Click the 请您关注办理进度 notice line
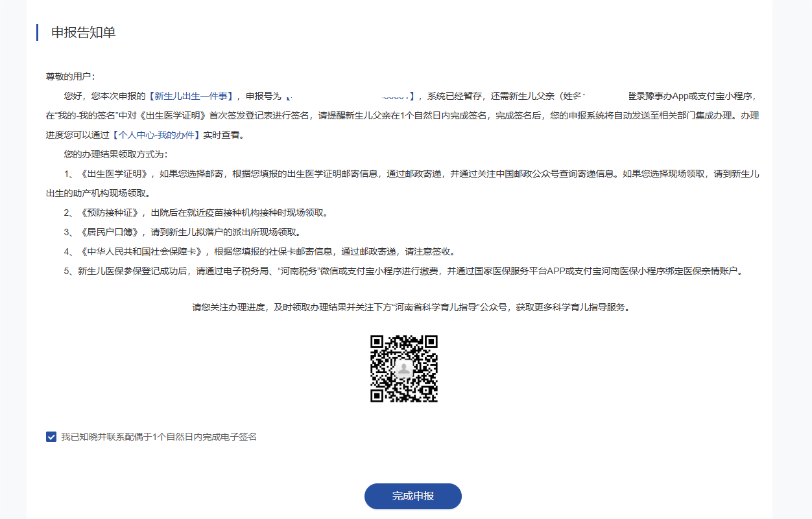 point(411,307)
